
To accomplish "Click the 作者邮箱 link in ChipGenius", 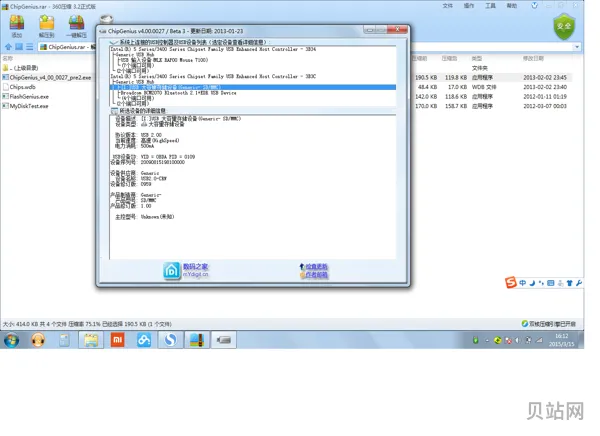I will click(316, 274).
